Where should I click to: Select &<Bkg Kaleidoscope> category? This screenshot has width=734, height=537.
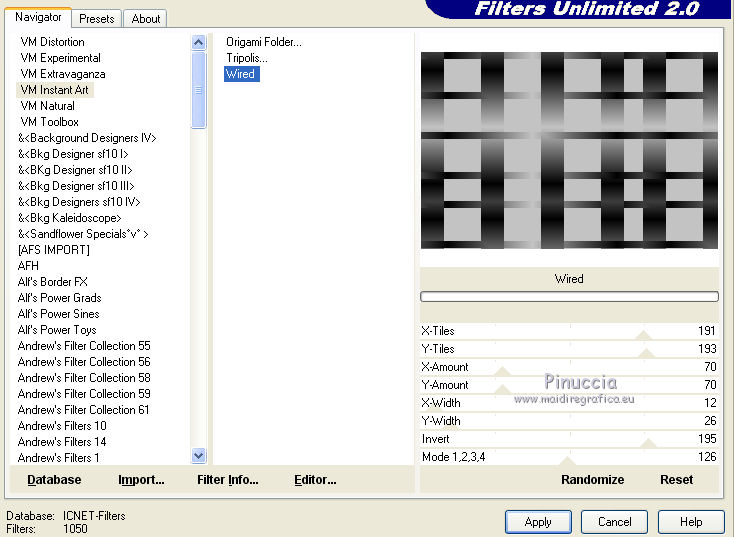[70, 218]
